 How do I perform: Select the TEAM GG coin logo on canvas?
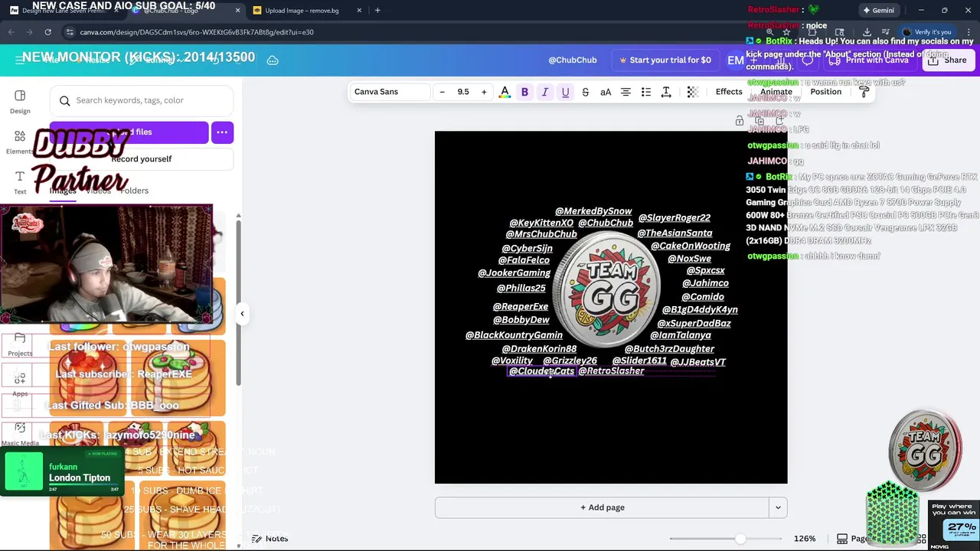click(607, 291)
